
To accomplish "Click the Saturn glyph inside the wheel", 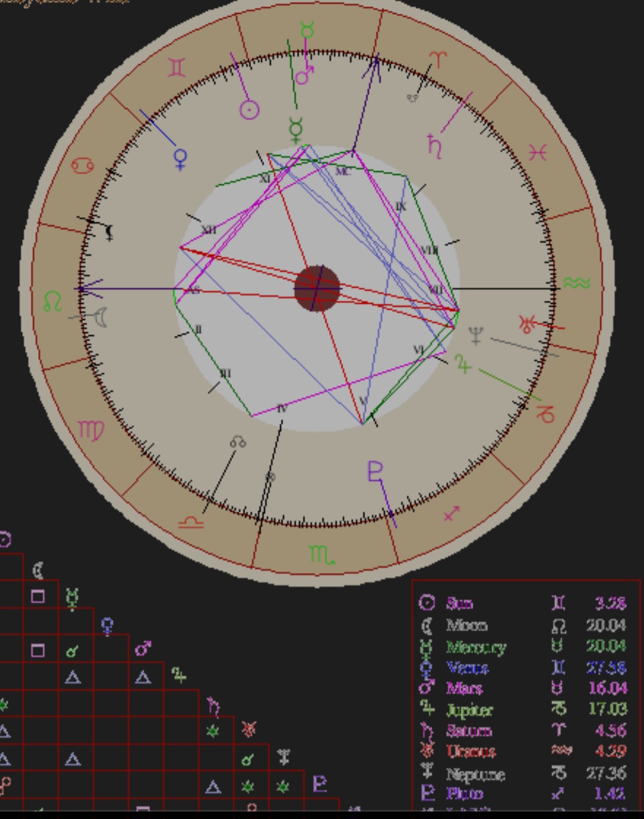I will click(434, 146).
